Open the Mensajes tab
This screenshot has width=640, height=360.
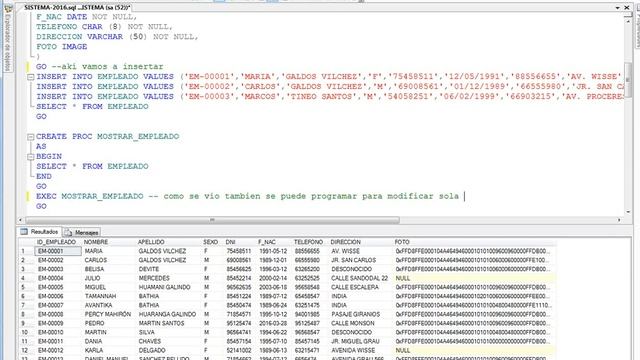pos(82,232)
